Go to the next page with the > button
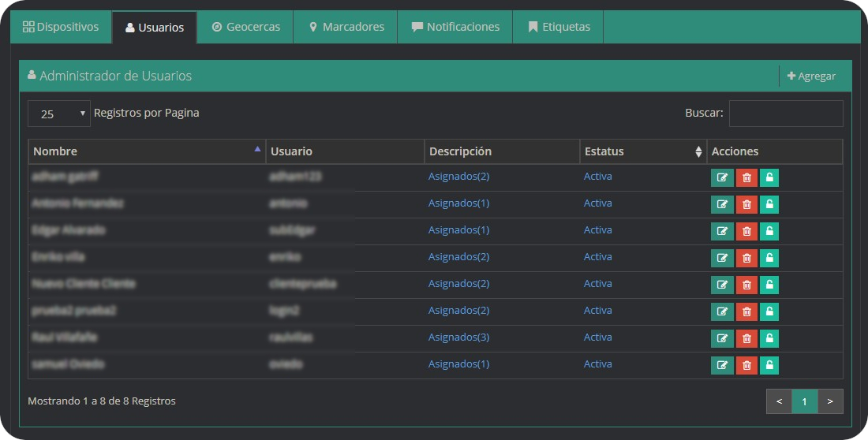868x440 pixels. 830,401
